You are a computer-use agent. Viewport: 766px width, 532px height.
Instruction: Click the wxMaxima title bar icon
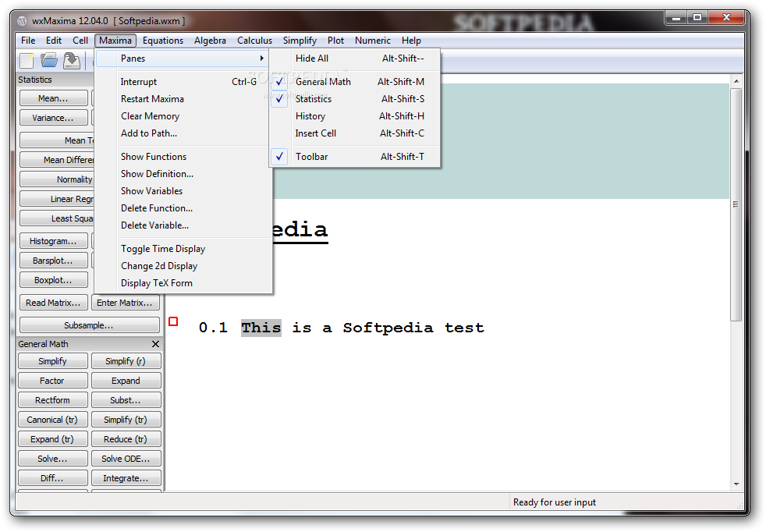tap(22, 21)
